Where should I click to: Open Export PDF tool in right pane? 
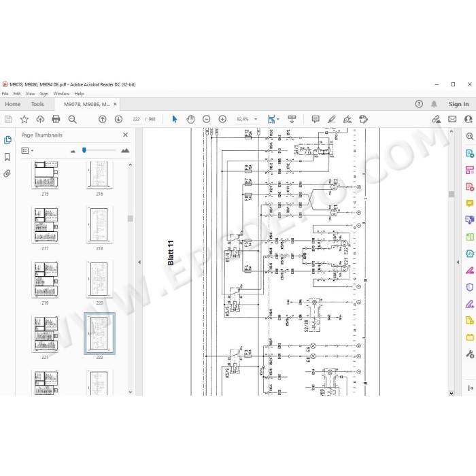pos(470,153)
